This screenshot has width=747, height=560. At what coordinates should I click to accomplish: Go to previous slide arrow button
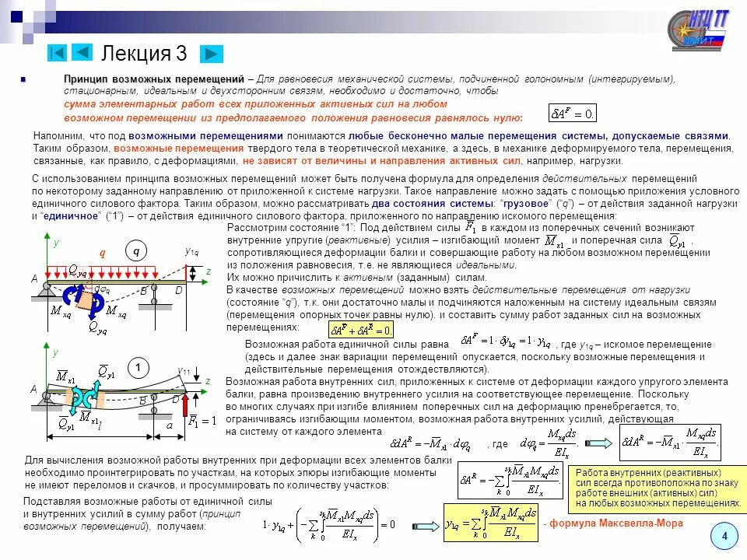click(x=82, y=52)
